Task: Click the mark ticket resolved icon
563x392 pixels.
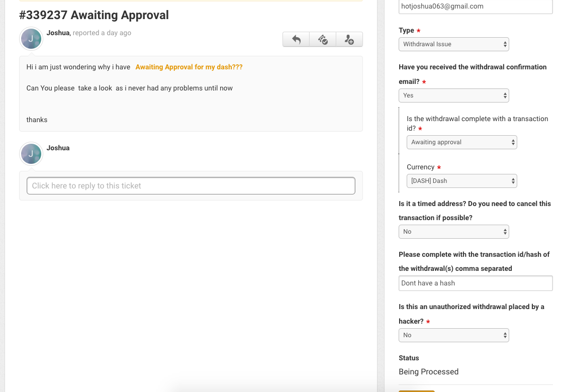Action: pyautogui.click(x=323, y=40)
